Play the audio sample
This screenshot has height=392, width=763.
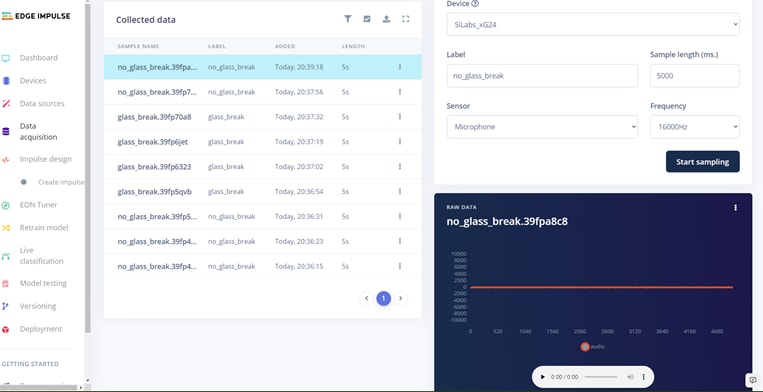(543, 377)
